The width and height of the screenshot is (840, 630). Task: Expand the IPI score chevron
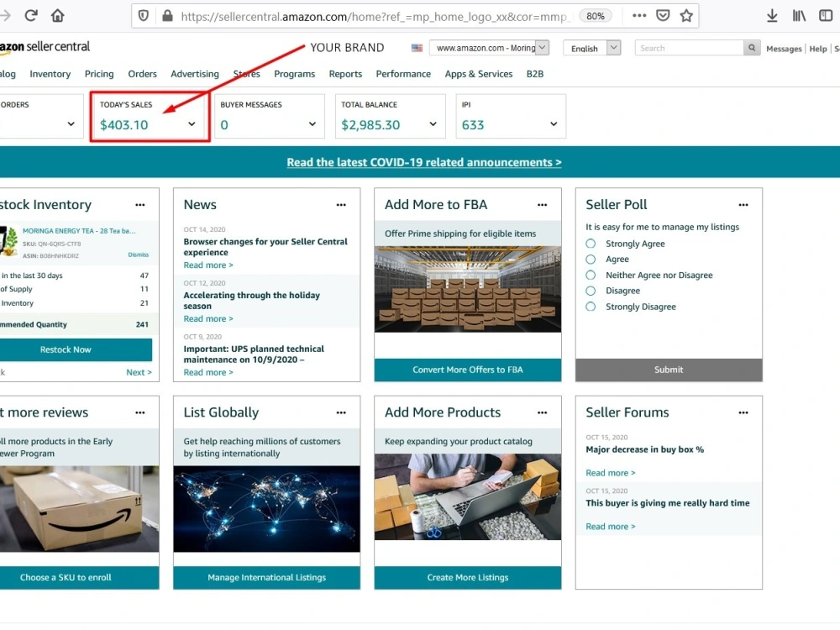(554, 124)
